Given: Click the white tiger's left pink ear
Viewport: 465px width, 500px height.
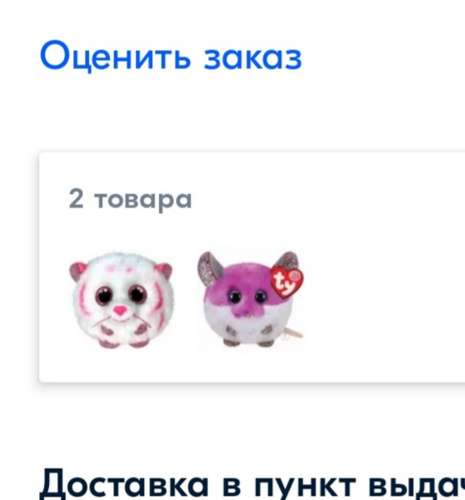Looking at the screenshot, I should click(x=78, y=270).
